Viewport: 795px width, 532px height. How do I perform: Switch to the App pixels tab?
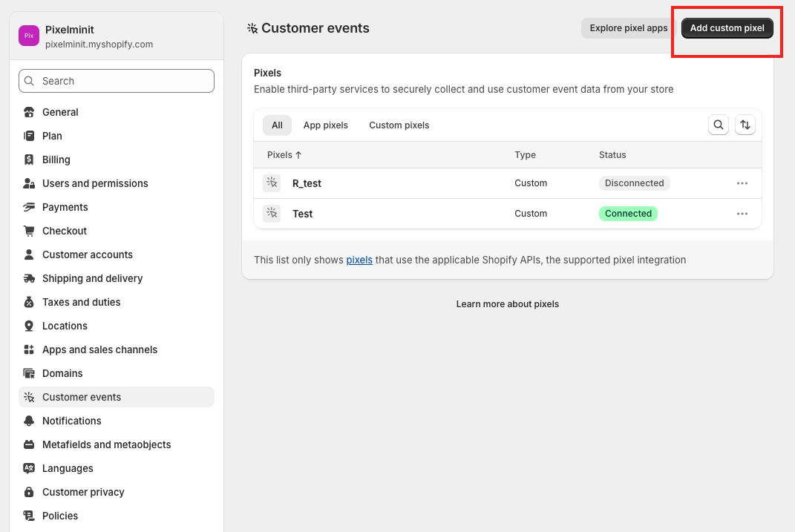326,125
